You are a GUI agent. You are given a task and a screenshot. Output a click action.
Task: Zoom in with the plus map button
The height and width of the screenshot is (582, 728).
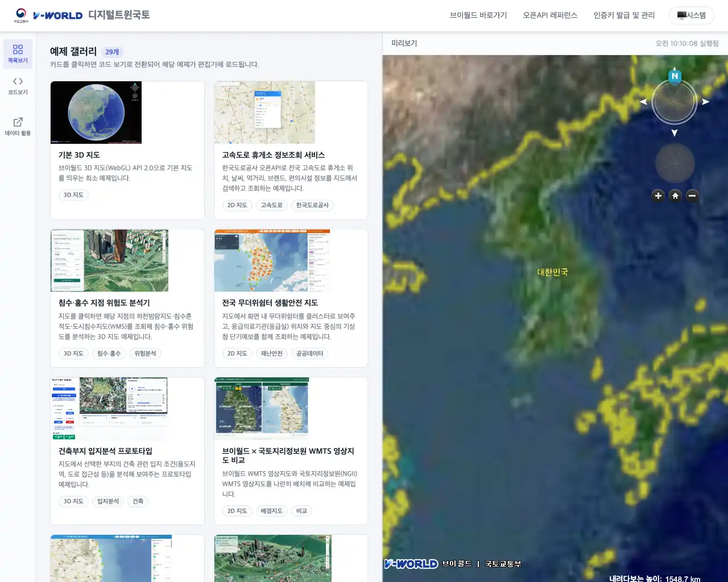tap(658, 196)
